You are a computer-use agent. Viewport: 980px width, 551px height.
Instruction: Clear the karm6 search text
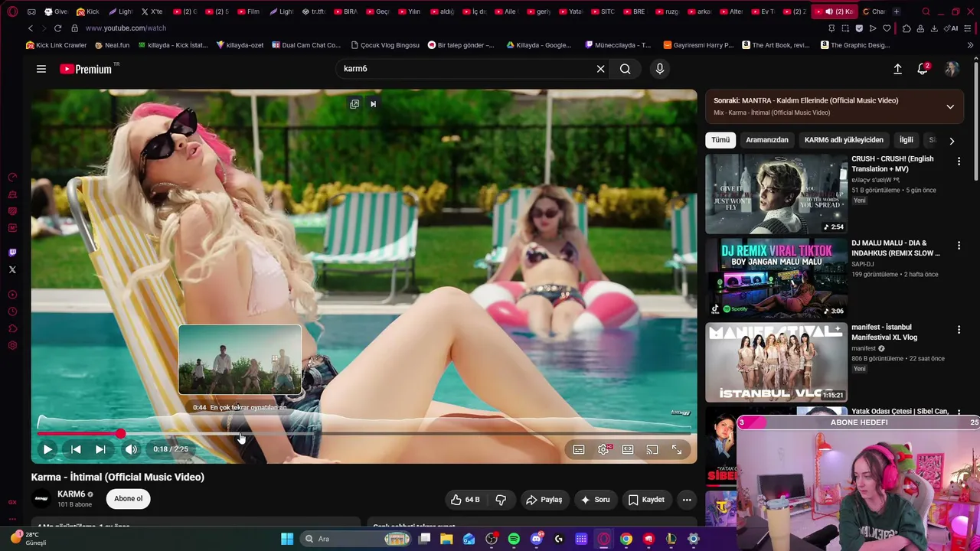coord(601,69)
